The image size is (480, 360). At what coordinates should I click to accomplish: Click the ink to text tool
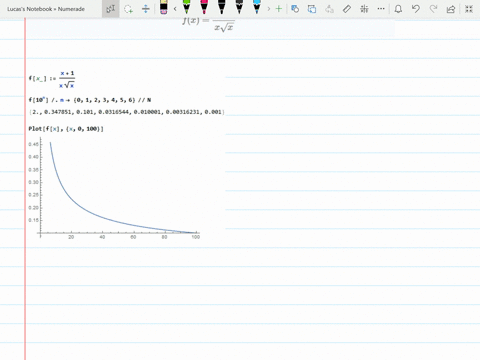point(329,9)
